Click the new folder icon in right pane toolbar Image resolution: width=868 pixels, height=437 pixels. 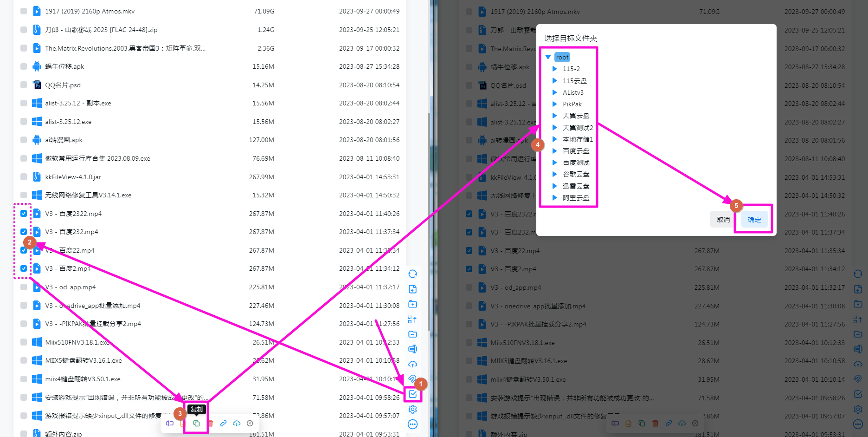(x=858, y=304)
